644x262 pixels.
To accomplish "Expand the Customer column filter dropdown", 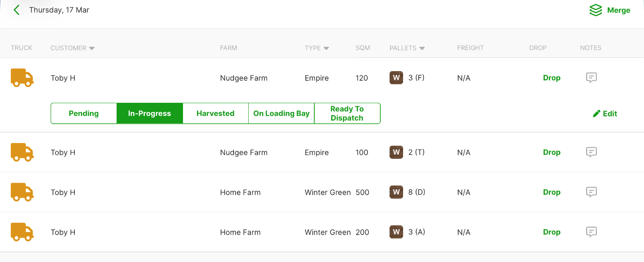I will (92, 48).
